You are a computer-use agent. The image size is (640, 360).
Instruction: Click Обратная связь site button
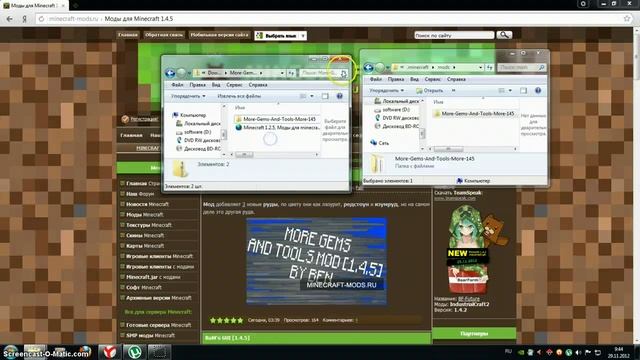pyautogui.click(x=164, y=35)
